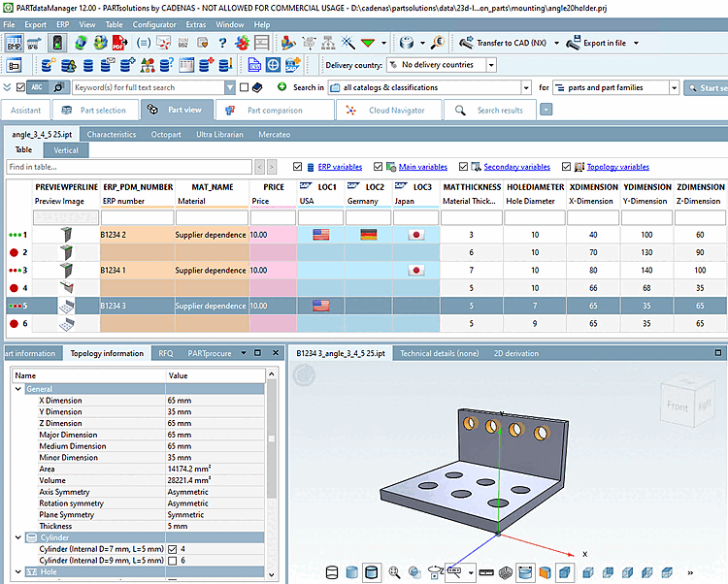Open the all catalogs & classifications dropdown
This screenshot has height=584, width=728.
525,87
